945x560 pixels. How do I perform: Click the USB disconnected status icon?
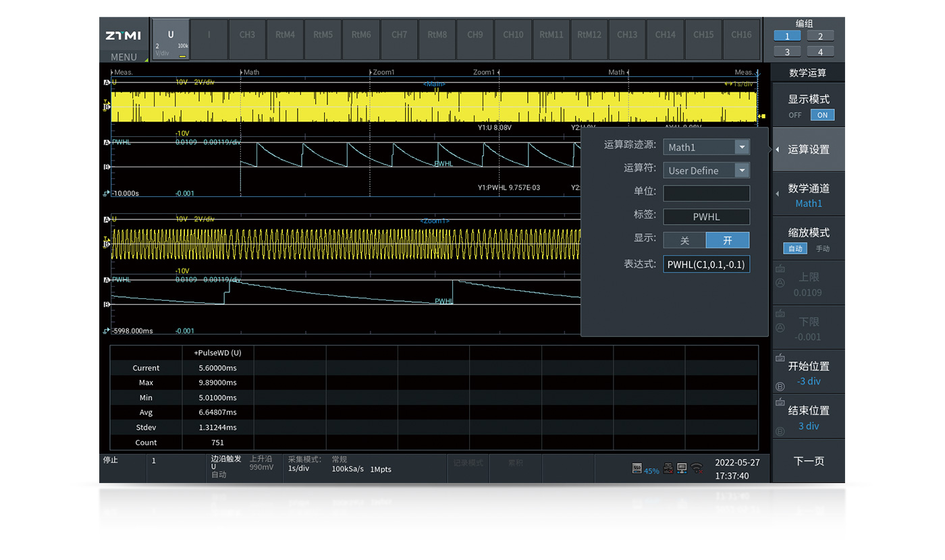click(668, 469)
